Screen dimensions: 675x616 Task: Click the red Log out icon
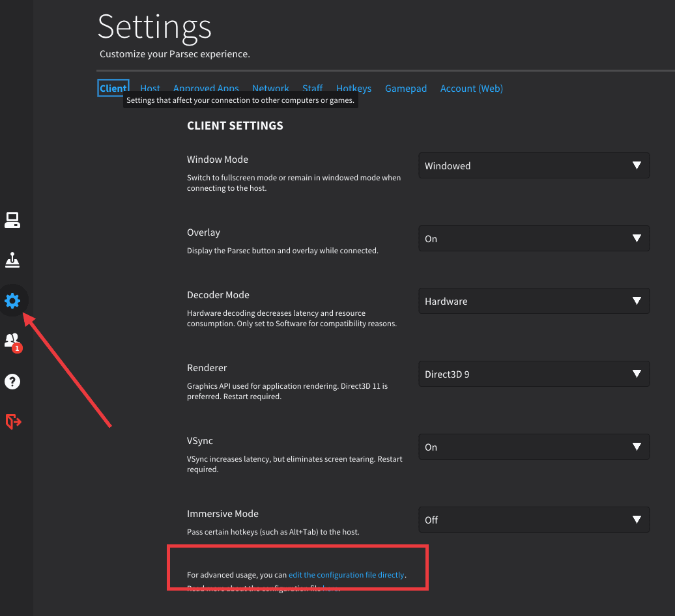(13, 422)
